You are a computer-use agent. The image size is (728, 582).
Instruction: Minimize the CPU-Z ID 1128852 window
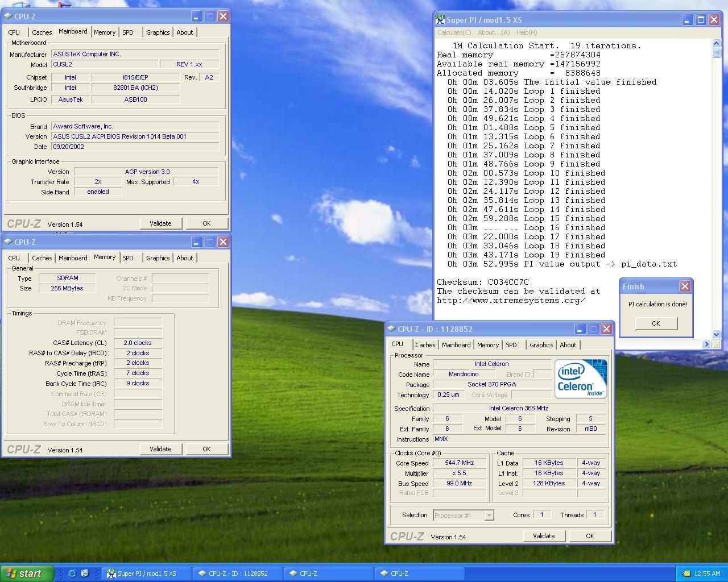point(580,329)
